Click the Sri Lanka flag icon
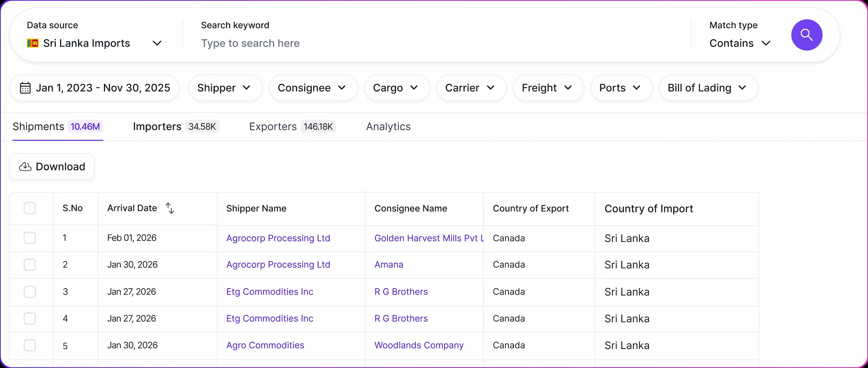868x368 pixels. coord(33,43)
